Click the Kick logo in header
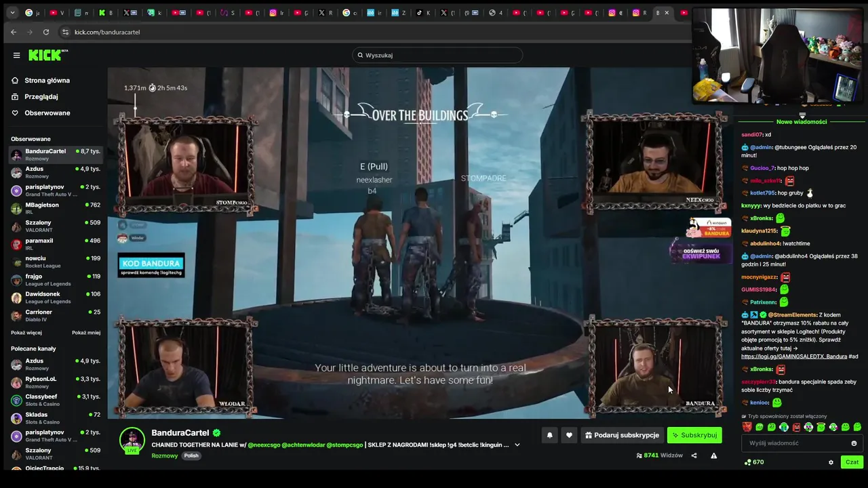This screenshot has height=488, width=868. pyautogui.click(x=48, y=55)
